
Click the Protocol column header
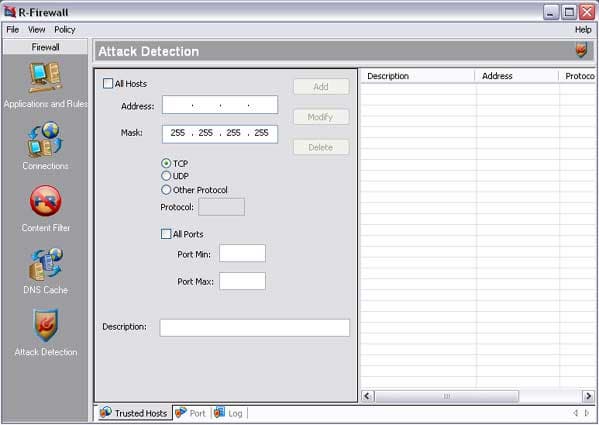(x=577, y=76)
